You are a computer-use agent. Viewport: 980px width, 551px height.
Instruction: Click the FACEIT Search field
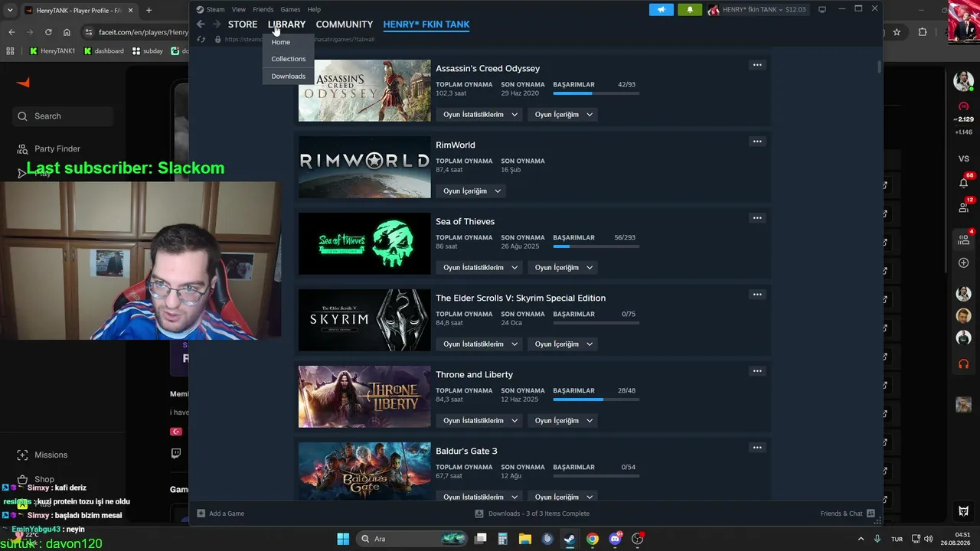pyautogui.click(x=63, y=116)
